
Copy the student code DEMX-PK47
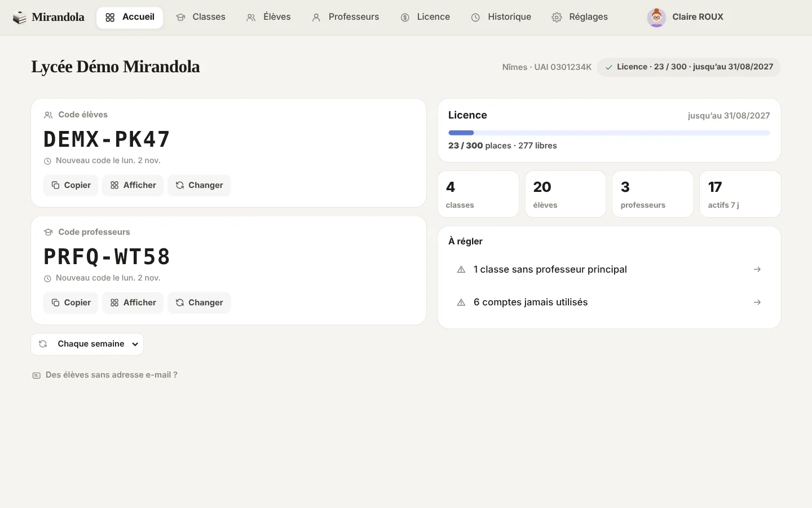71,185
